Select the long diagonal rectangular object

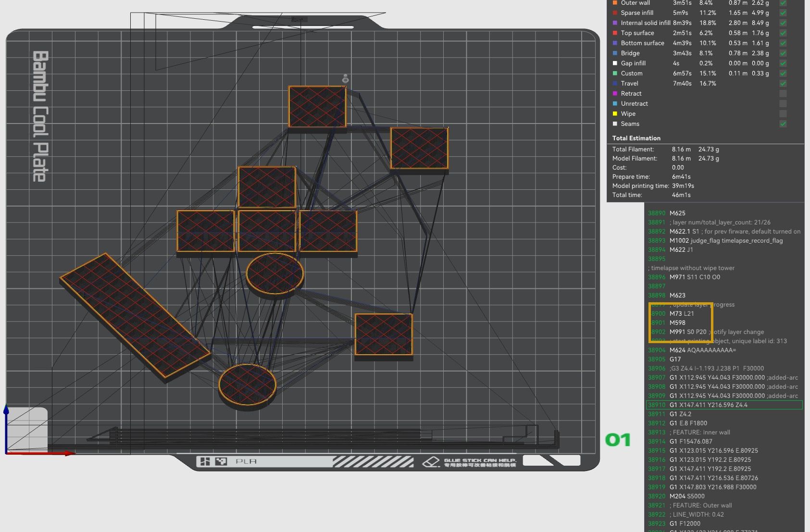point(135,318)
